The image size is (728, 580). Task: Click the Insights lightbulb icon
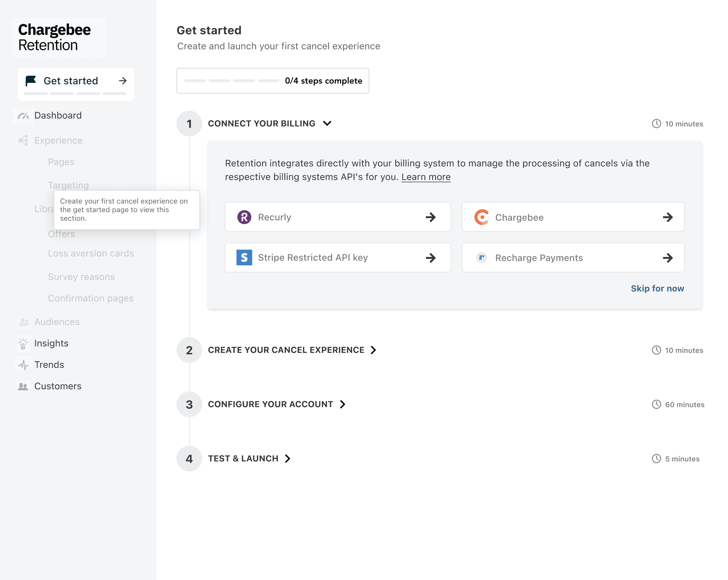click(x=23, y=344)
